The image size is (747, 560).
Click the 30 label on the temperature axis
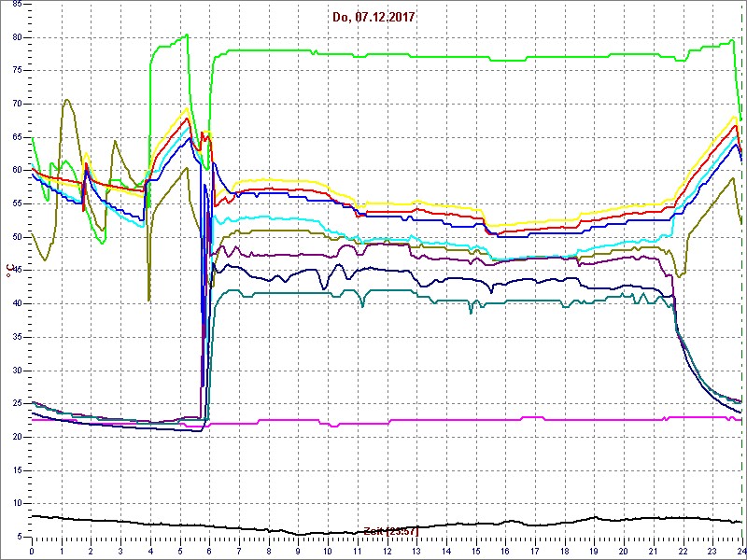(x=17, y=371)
